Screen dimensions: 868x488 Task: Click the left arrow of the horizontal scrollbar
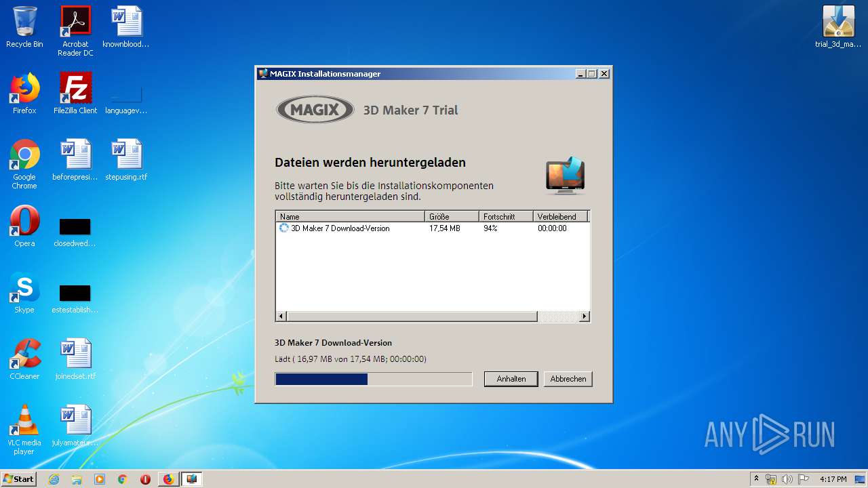pyautogui.click(x=281, y=317)
